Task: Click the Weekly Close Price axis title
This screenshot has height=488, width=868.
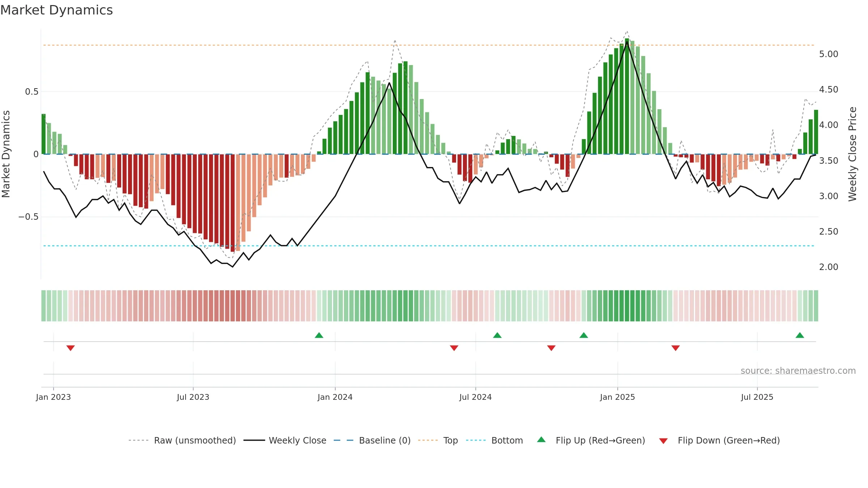Action: tap(853, 154)
